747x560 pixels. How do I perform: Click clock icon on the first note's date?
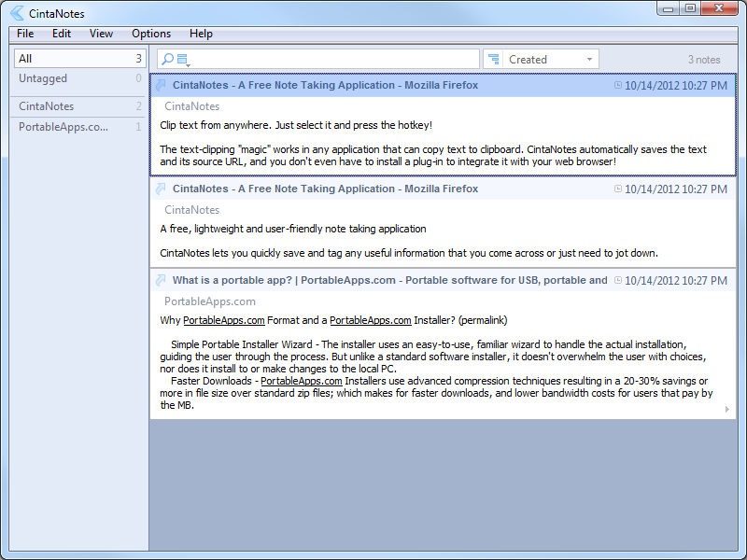coord(618,85)
